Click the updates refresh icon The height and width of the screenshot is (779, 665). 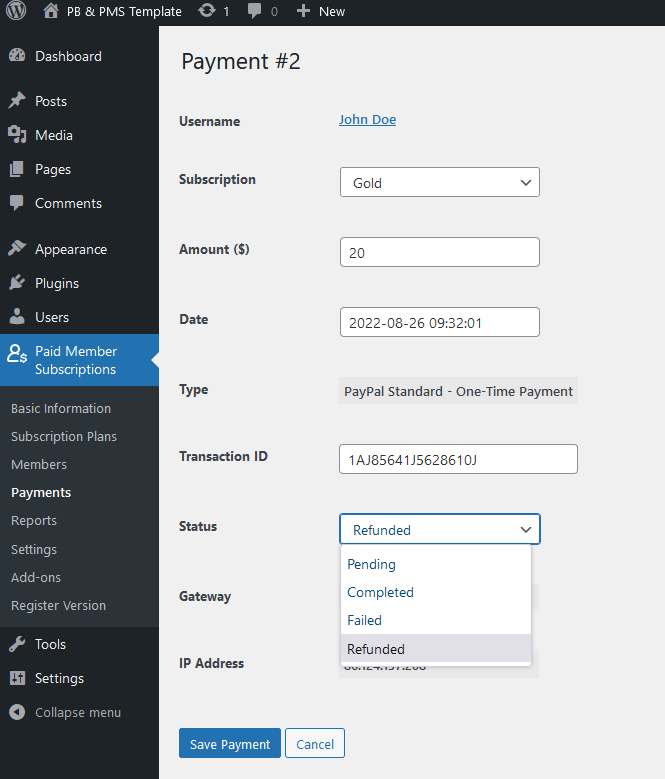click(x=206, y=11)
